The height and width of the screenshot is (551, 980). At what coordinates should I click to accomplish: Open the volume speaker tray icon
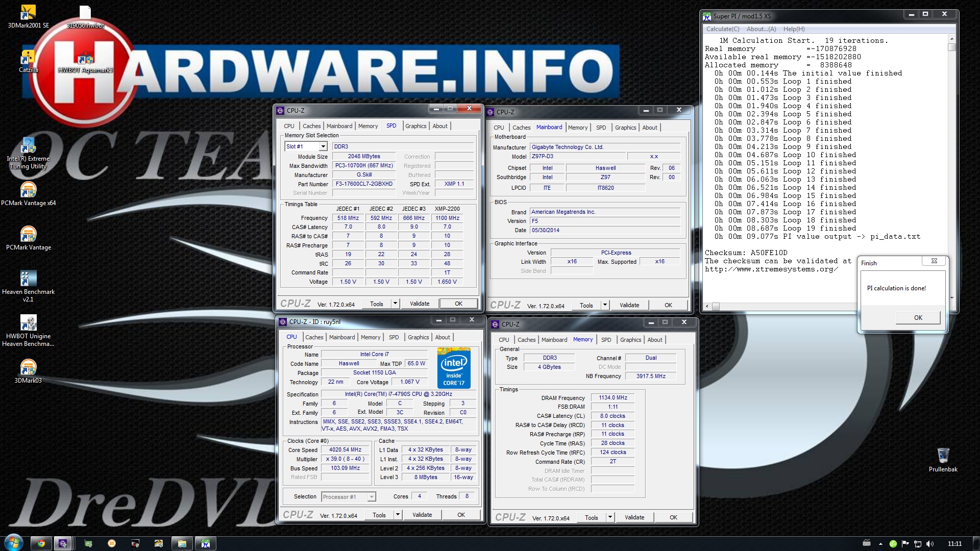coord(930,544)
